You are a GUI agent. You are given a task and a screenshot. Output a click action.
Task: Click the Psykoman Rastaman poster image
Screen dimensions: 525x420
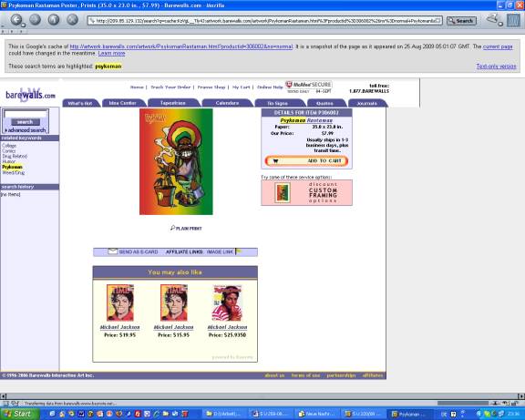(176, 161)
